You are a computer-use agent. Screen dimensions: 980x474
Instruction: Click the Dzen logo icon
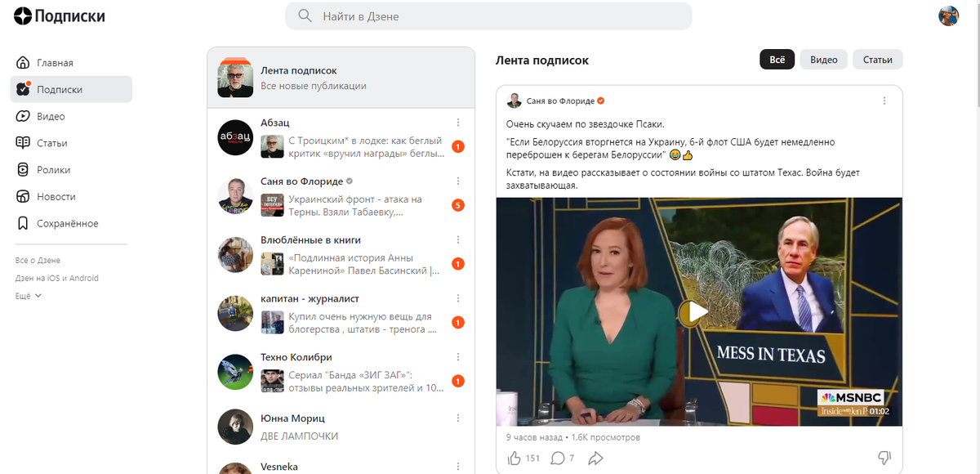[22, 16]
